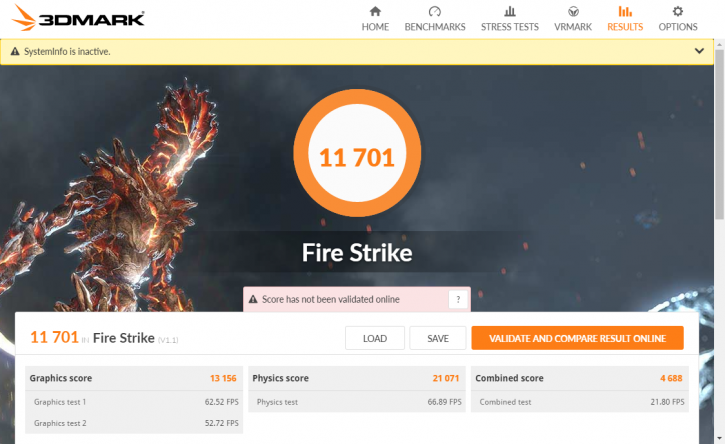
Task: Click the scrollbar up arrow
Action: pyautogui.click(x=719, y=45)
